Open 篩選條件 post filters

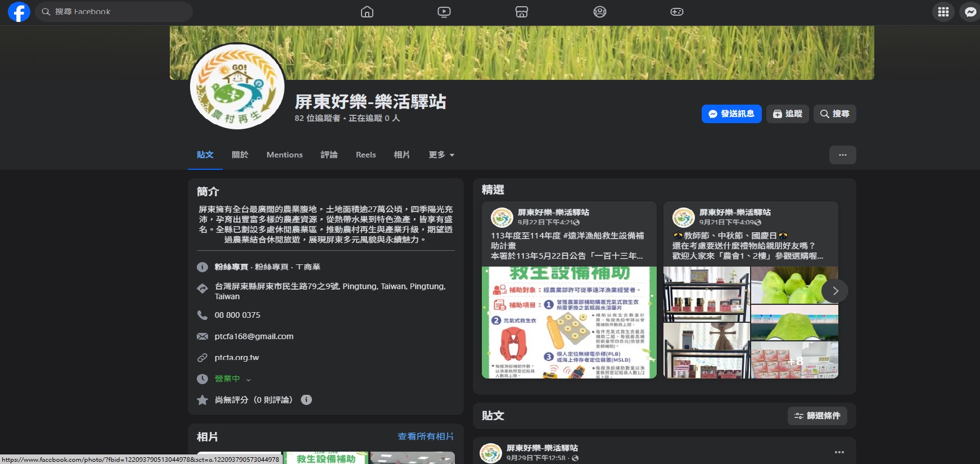coord(817,416)
